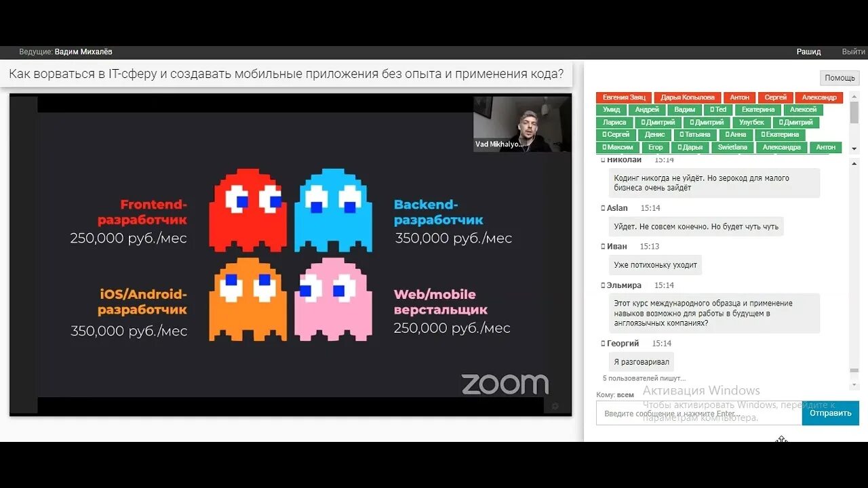Screen dimensions: 868x488
Task: Select participant chip Александра
Action: point(781,147)
